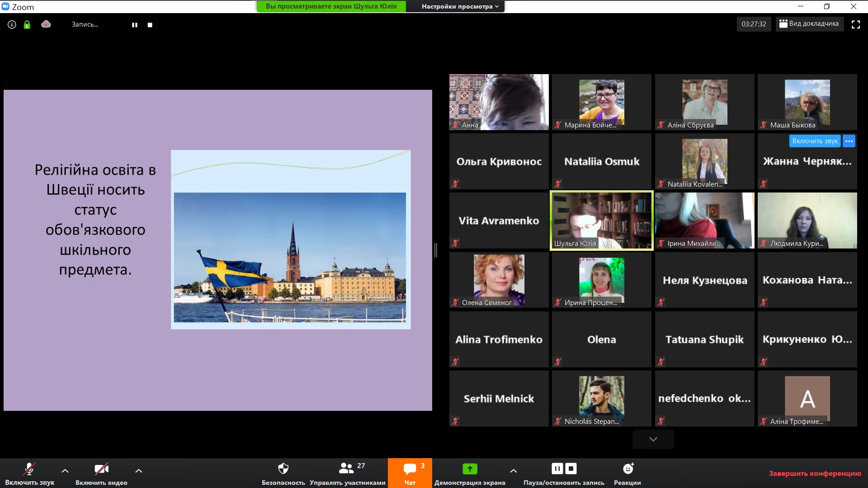Select Tatuana Shupik participant tile
The width and height of the screenshot is (868, 488).
click(x=705, y=339)
